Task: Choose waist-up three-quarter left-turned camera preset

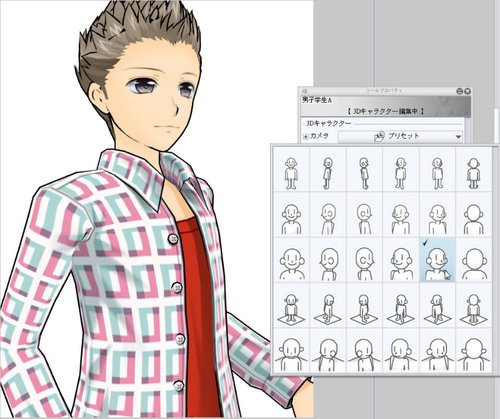Action: [x=401, y=215]
